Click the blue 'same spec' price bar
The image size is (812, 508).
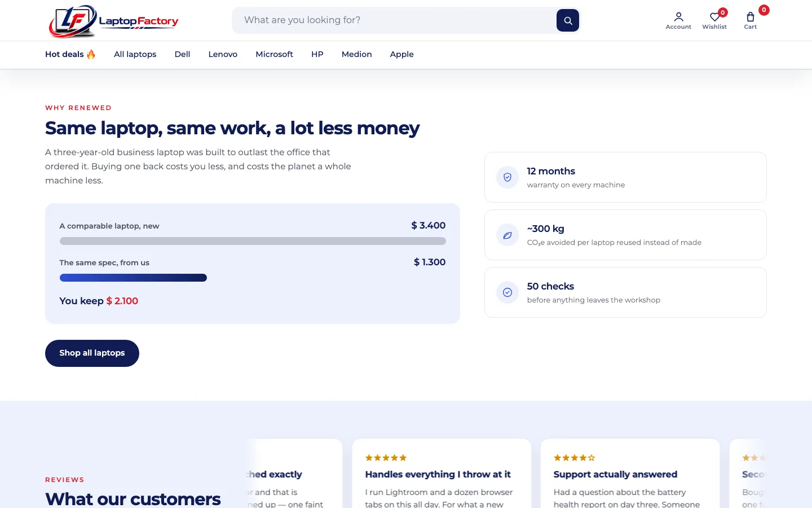pyautogui.click(x=133, y=278)
